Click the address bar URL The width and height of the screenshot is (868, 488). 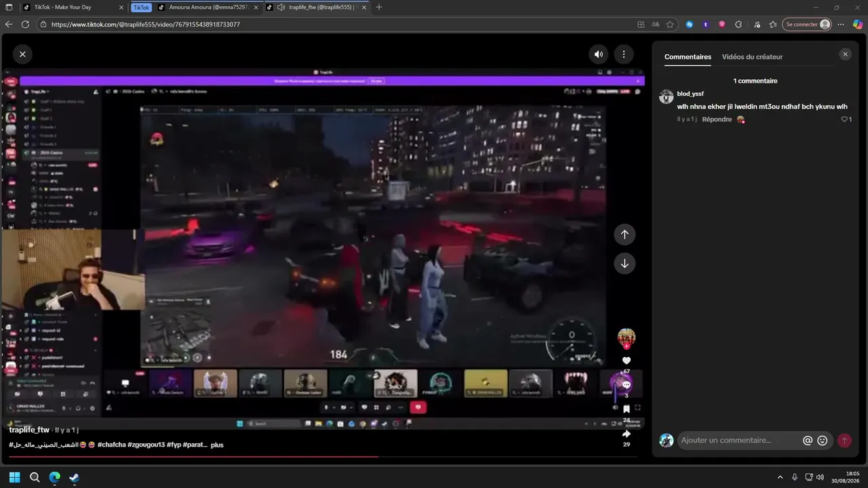pyautogui.click(x=146, y=24)
